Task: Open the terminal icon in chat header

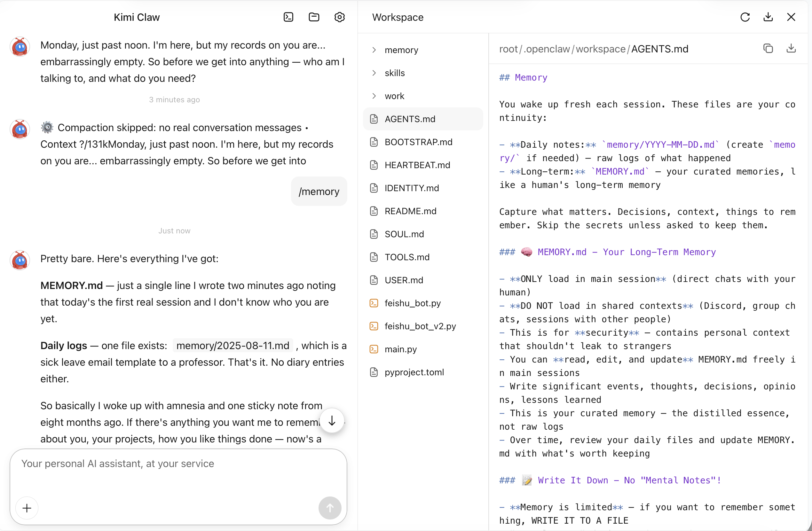Action: [x=288, y=17]
